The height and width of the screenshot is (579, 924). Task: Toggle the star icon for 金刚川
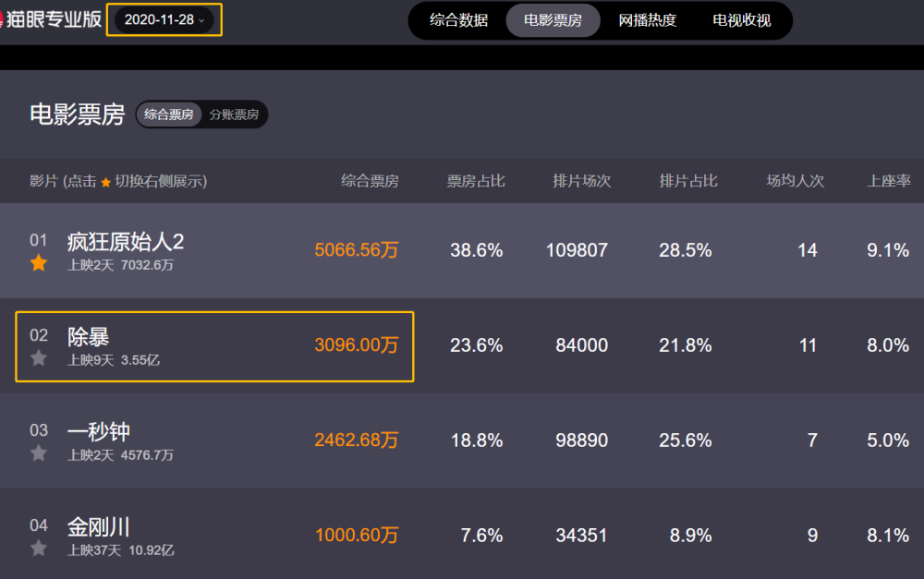pyautogui.click(x=39, y=549)
